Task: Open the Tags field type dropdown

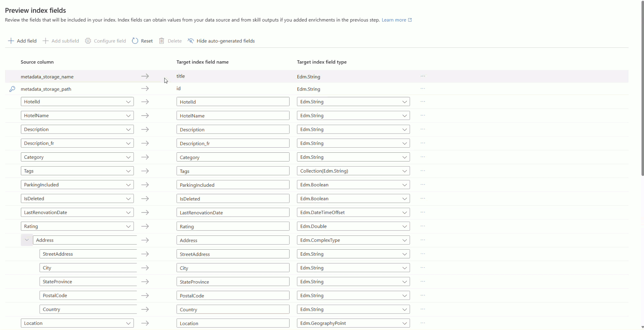Action: pos(404,171)
